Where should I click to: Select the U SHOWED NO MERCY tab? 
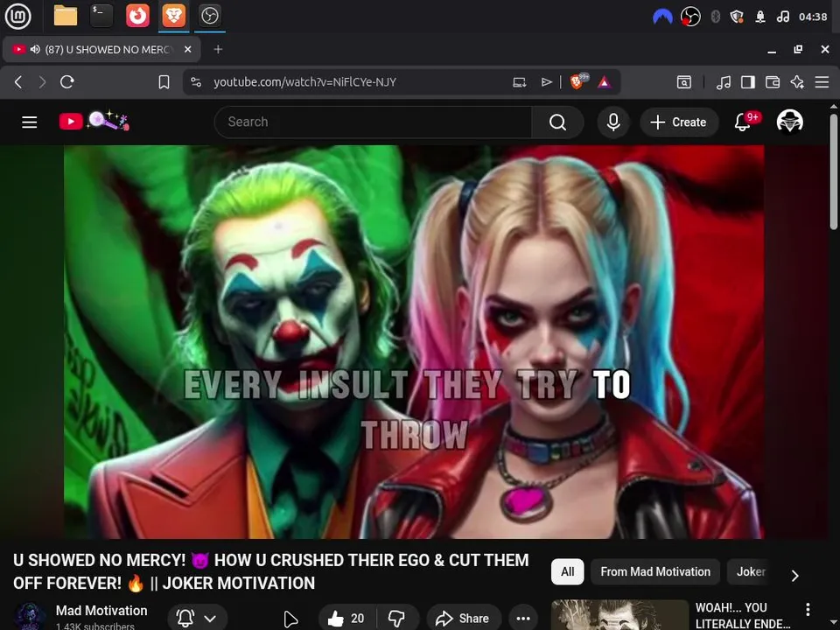(x=101, y=49)
